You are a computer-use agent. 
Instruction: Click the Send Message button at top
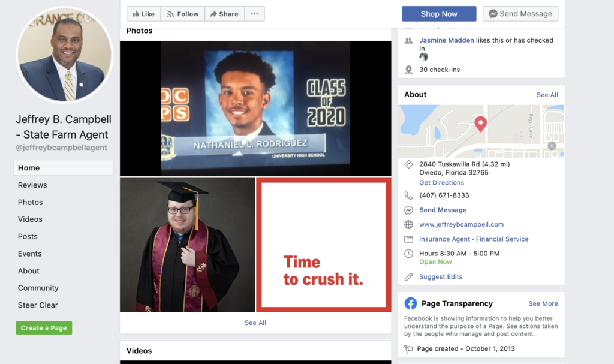pos(520,14)
